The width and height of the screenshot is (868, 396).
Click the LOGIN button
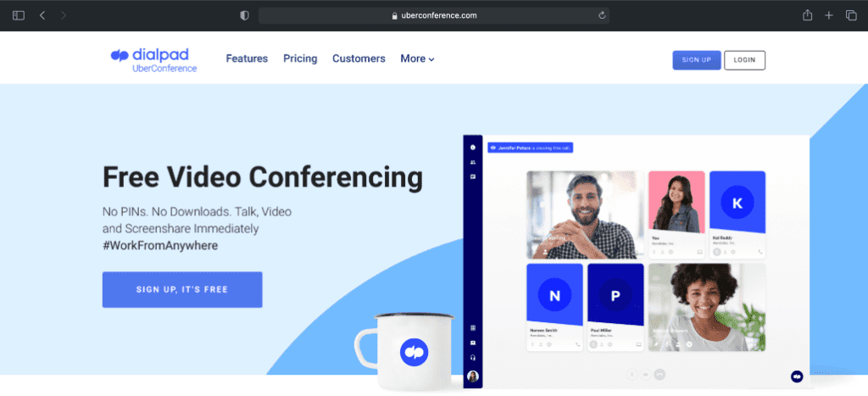(744, 60)
